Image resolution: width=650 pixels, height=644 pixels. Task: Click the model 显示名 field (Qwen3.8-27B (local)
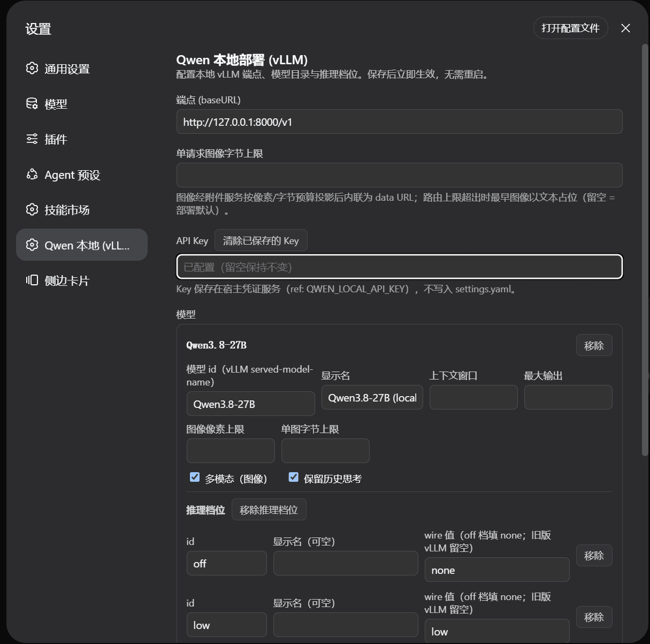click(x=372, y=397)
